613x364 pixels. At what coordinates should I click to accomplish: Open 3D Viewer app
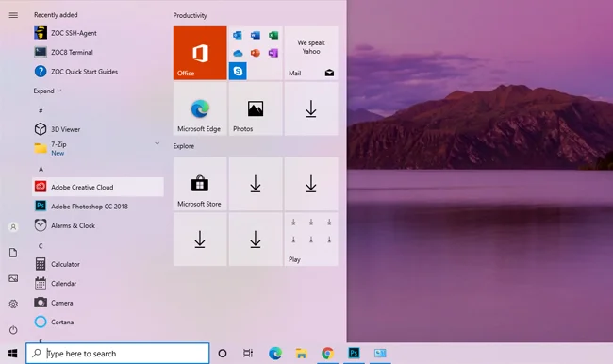(98, 129)
